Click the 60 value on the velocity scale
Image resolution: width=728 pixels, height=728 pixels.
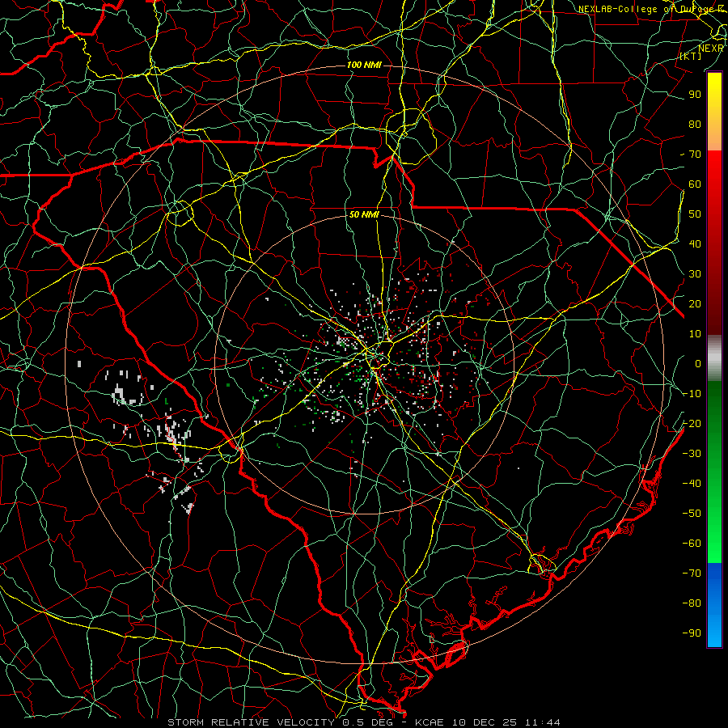tap(695, 184)
